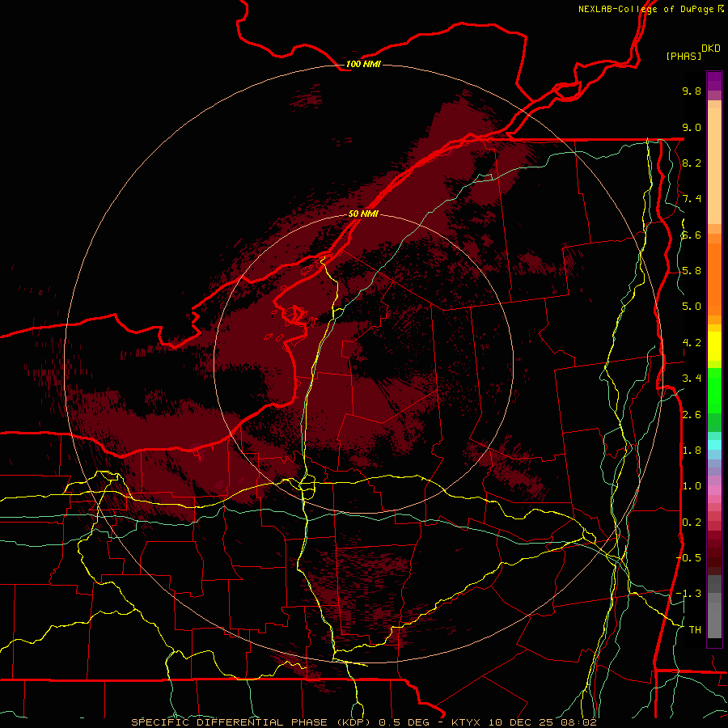Image resolution: width=728 pixels, height=728 pixels.
Task: Click the -1.3 value on the color scale
Action: (688, 594)
